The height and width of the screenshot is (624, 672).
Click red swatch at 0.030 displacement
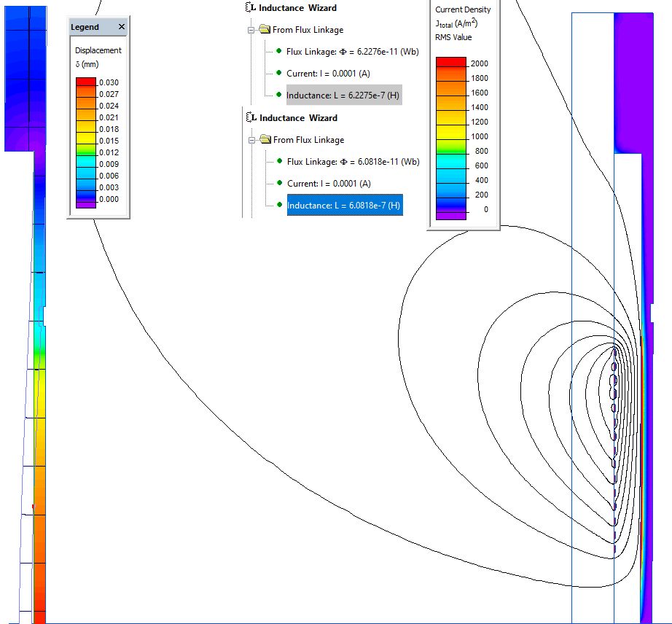[x=86, y=82]
